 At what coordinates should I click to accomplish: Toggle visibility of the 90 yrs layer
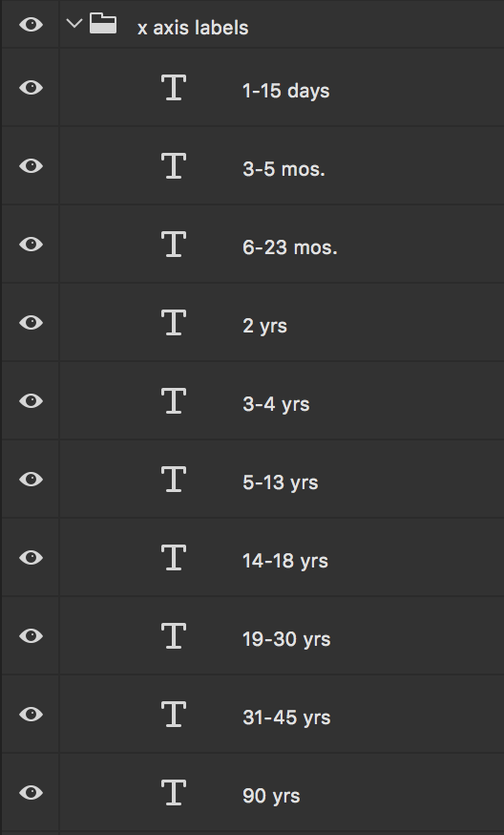pyautogui.click(x=31, y=792)
